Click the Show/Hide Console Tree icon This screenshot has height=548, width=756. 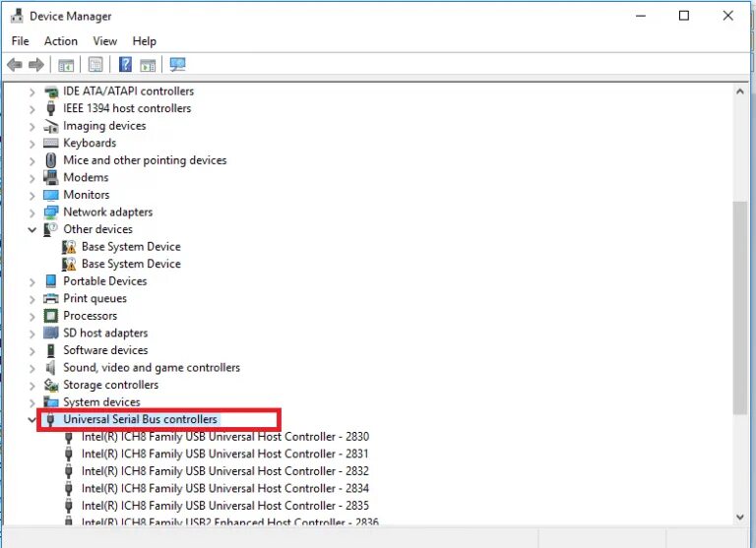click(x=66, y=65)
